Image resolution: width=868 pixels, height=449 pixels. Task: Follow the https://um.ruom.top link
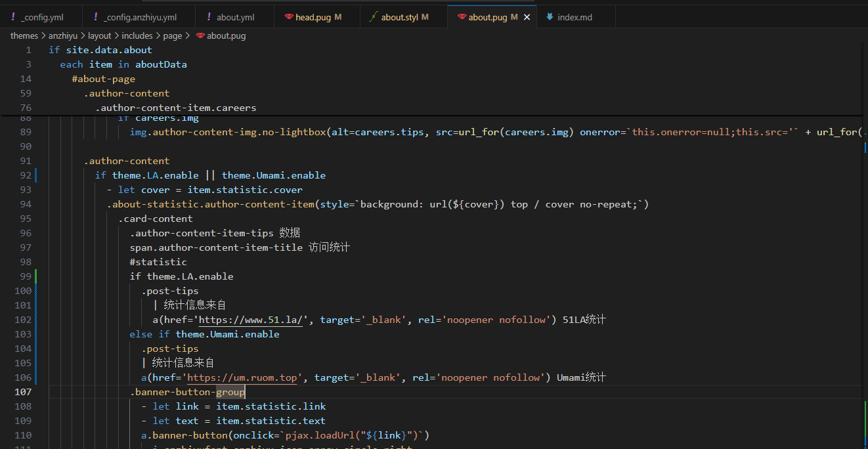[242, 377]
